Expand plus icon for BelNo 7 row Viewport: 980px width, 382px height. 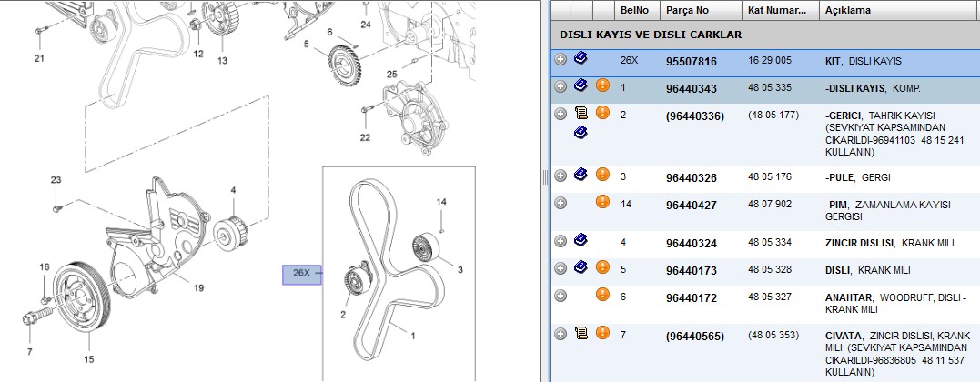click(x=561, y=334)
